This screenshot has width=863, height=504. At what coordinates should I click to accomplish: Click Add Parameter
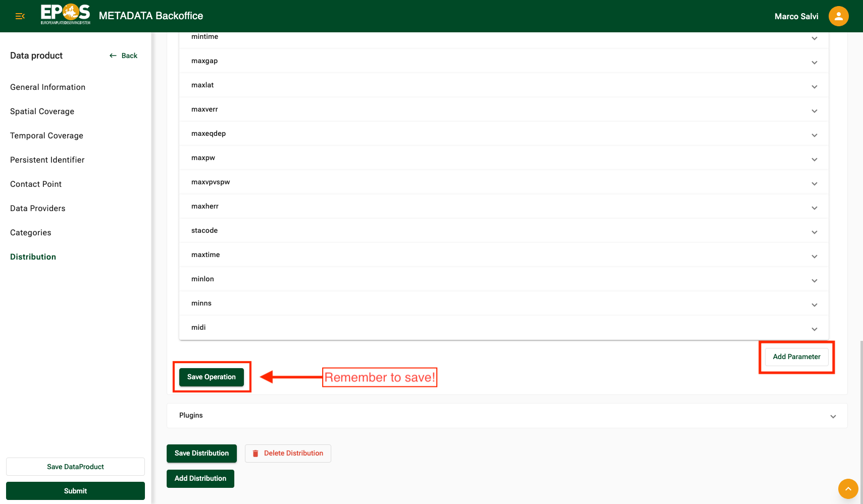click(796, 357)
